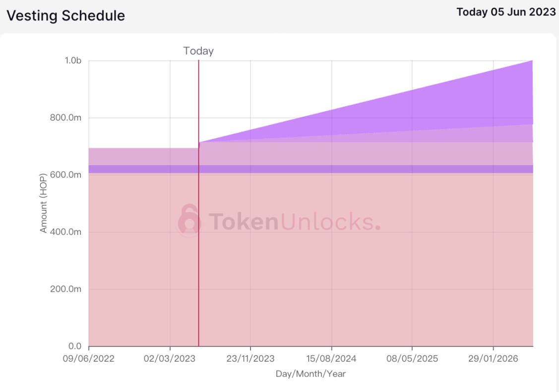Click the 02/03/2023 x-axis date label
Screen dimensions: 559x392
pos(169,358)
